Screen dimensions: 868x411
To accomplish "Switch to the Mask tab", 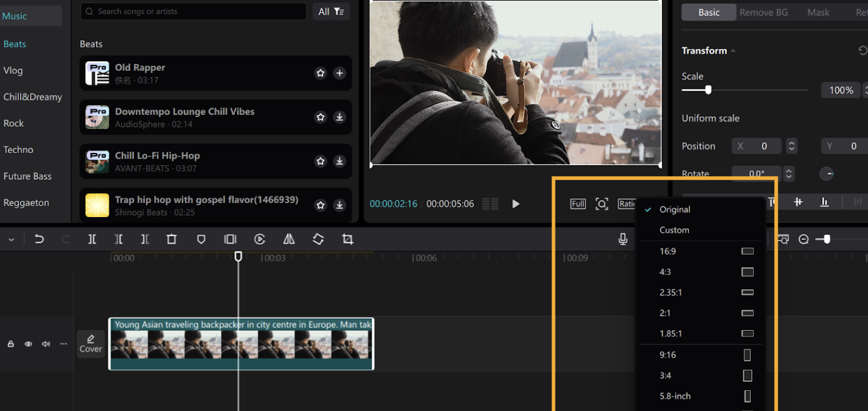I will click(818, 12).
